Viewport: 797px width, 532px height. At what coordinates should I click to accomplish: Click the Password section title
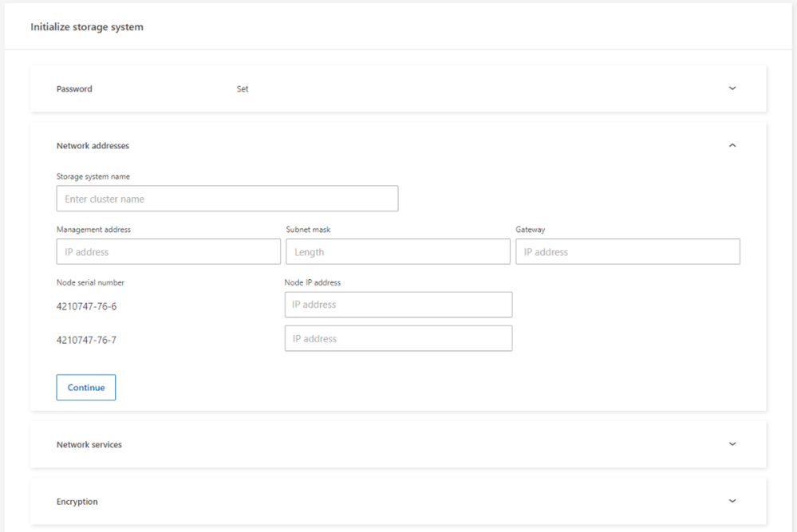(74, 89)
